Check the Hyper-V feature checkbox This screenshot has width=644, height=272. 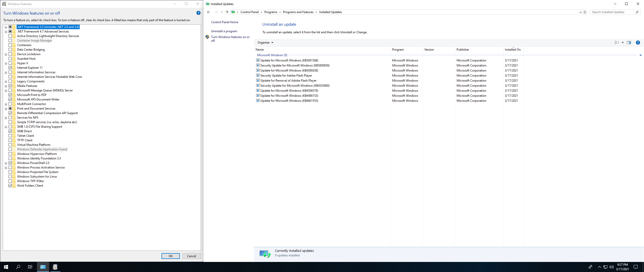coord(10,63)
